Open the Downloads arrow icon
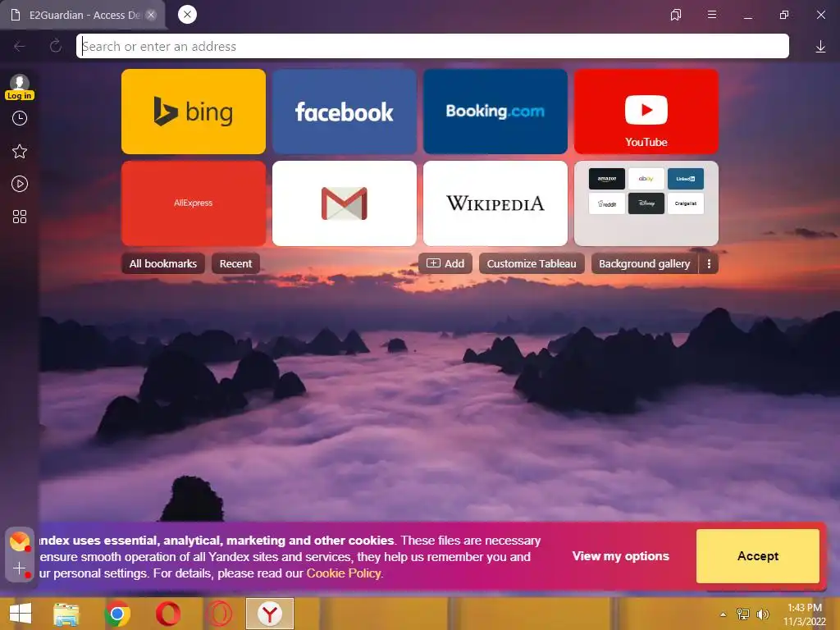840x630 pixels. (x=820, y=47)
